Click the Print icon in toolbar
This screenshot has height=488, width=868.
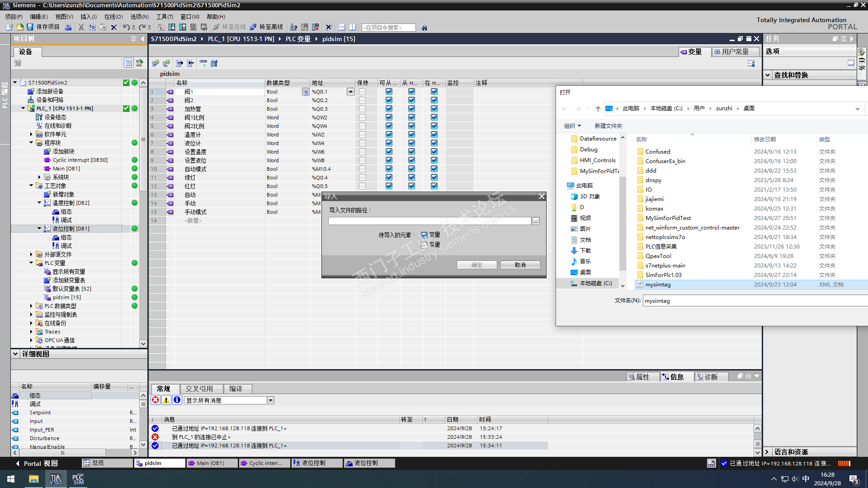coord(68,27)
